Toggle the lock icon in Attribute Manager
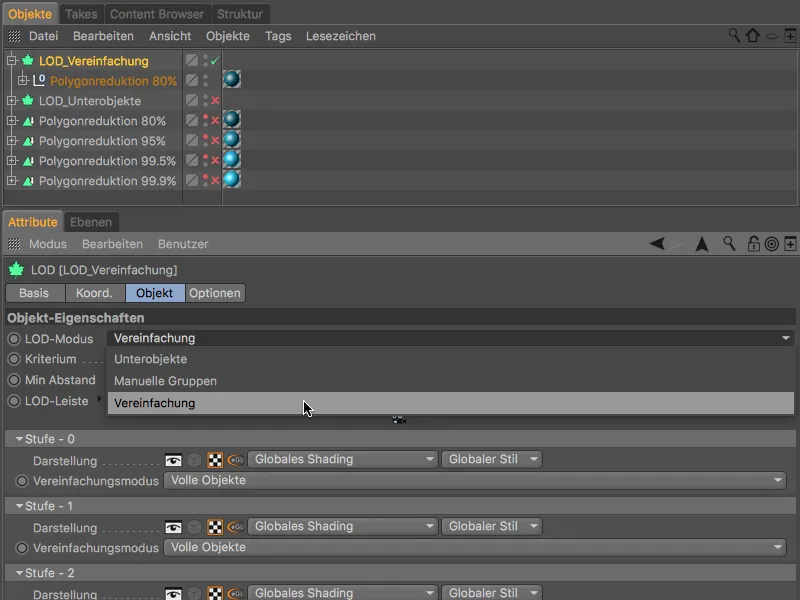The width and height of the screenshot is (800, 600). tap(753, 244)
